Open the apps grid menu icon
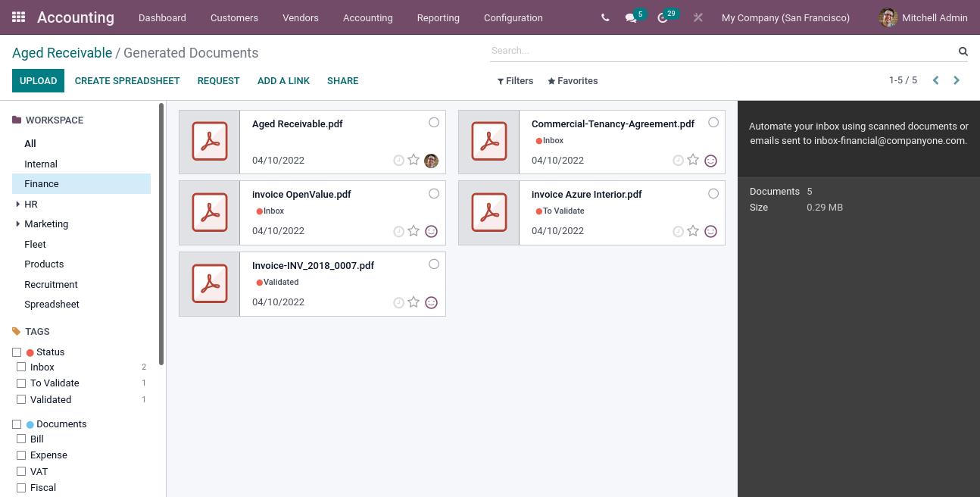The width and height of the screenshot is (980, 497). [x=19, y=17]
